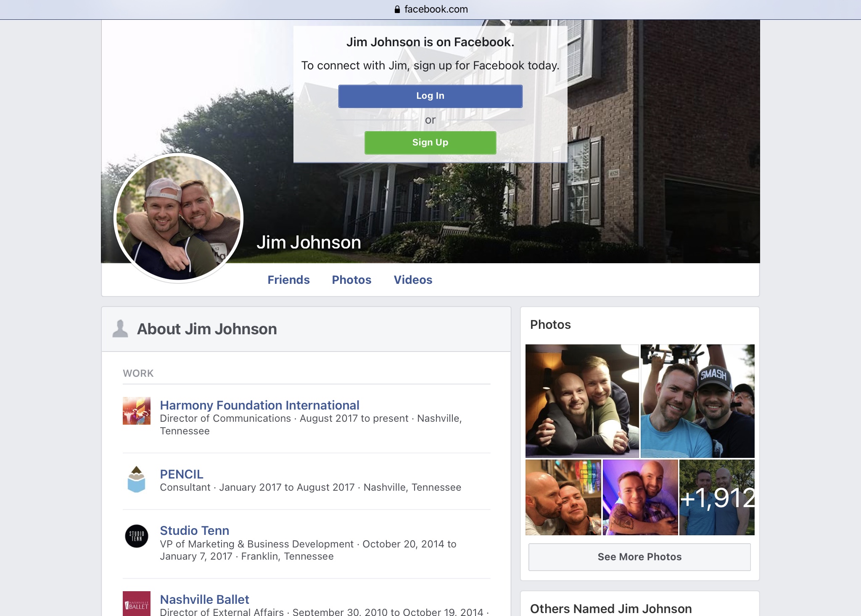Viewport: 861px width, 616px height.
Task: Open the Nashville Ballet page link
Action: [x=204, y=600]
